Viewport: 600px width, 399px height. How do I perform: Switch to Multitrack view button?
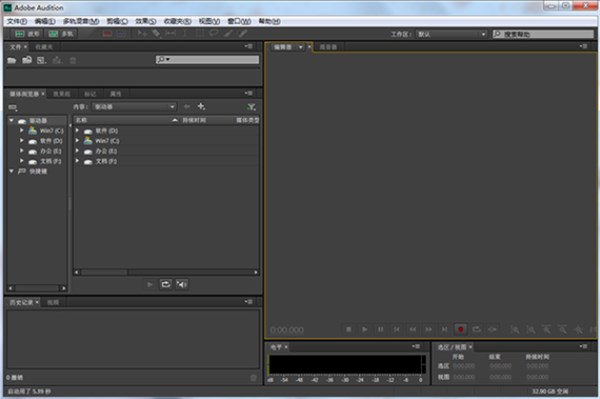pos(61,34)
